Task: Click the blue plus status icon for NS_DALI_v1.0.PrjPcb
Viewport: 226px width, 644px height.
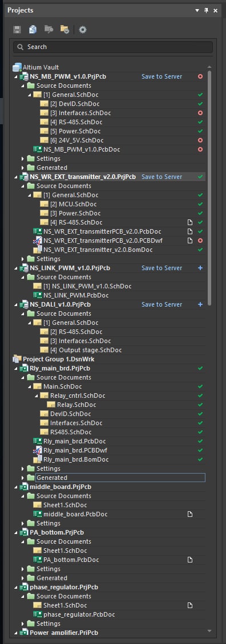Action: click(200, 304)
